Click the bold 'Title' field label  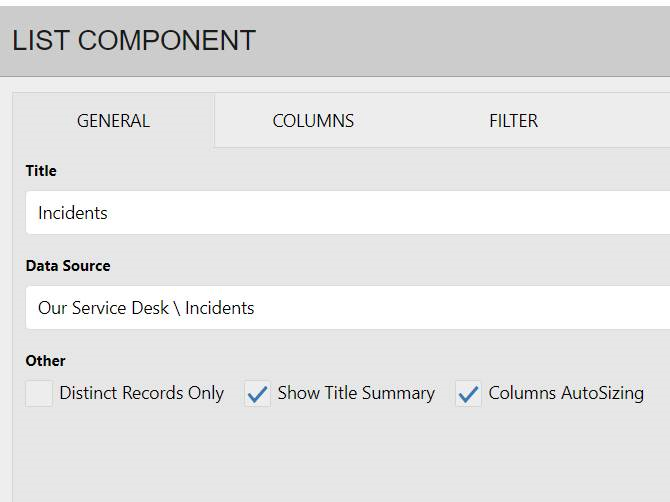pos(41,171)
